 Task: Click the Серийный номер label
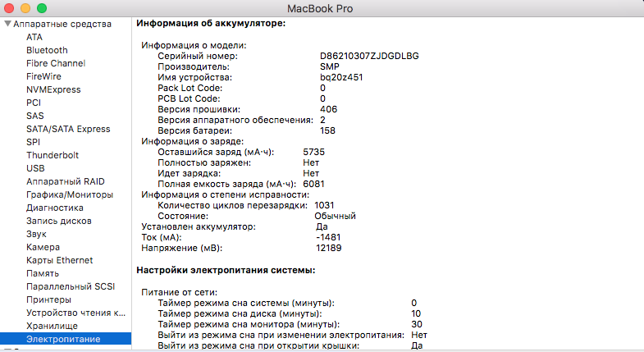[198, 56]
